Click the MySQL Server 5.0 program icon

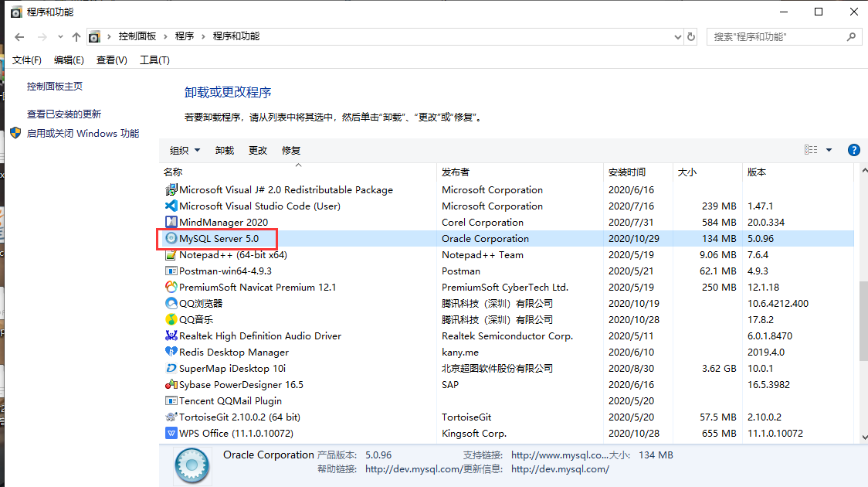click(x=171, y=238)
